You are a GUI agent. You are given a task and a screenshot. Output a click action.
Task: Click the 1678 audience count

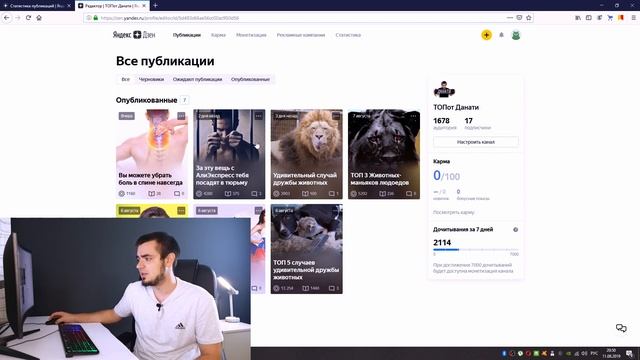441,121
